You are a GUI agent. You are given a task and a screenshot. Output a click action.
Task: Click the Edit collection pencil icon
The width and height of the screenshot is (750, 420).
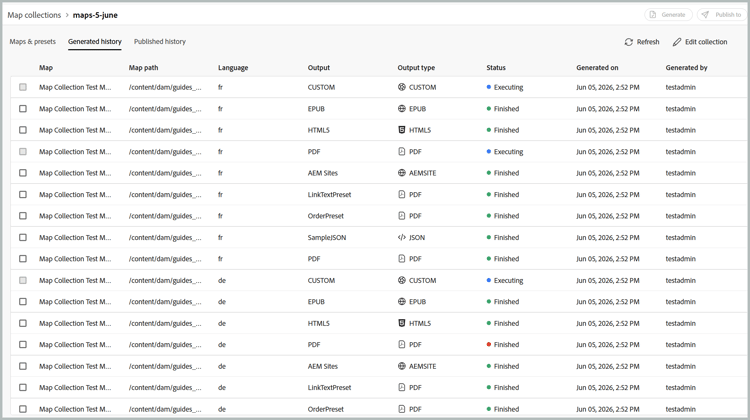pyautogui.click(x=677, y=42)
